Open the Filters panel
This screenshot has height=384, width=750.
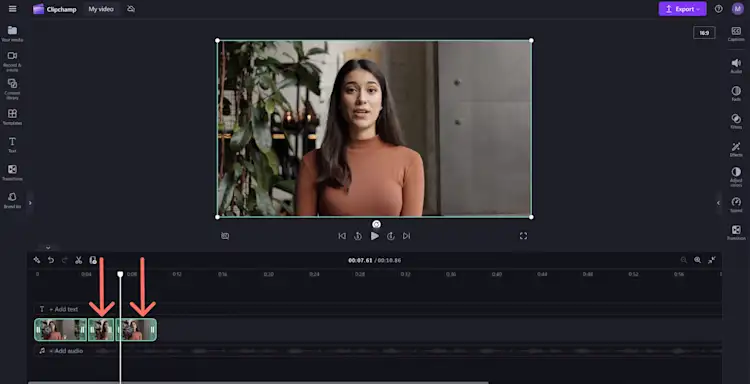pyautogui.click(x=736, y=121)
